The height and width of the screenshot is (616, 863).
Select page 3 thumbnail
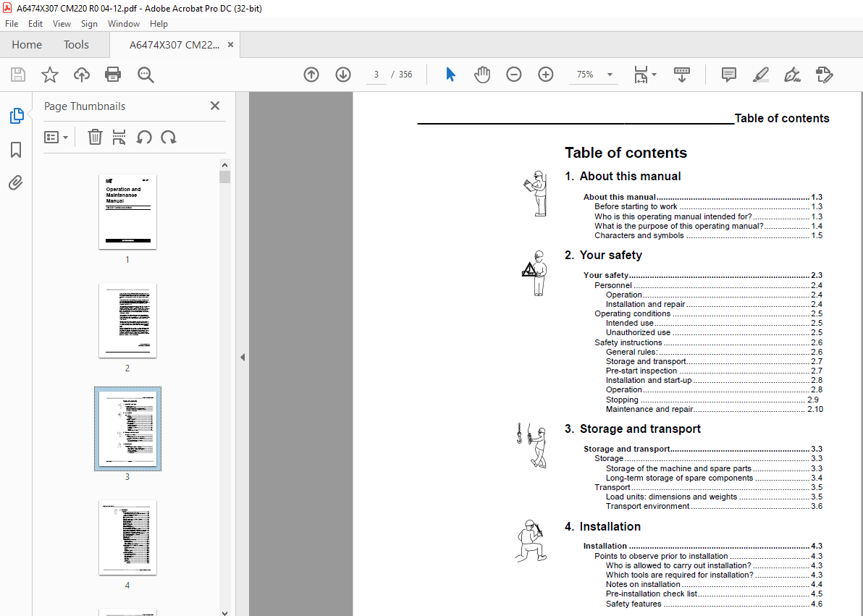click(127, 429)
